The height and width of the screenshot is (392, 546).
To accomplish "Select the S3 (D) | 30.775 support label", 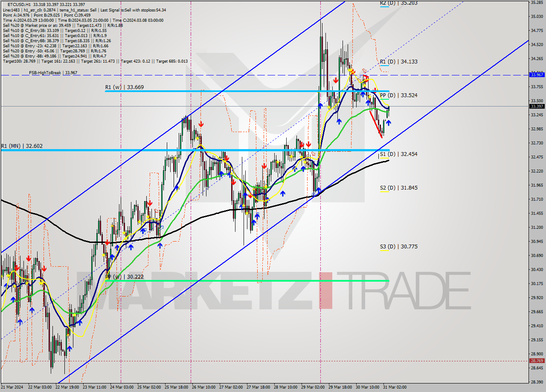I will click(398, 246).
